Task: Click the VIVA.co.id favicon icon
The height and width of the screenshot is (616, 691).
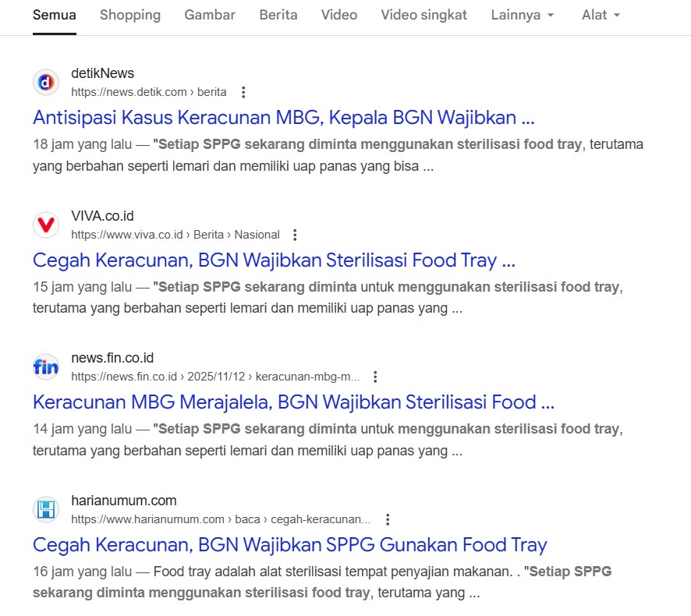Action: (x=46, y=225)
